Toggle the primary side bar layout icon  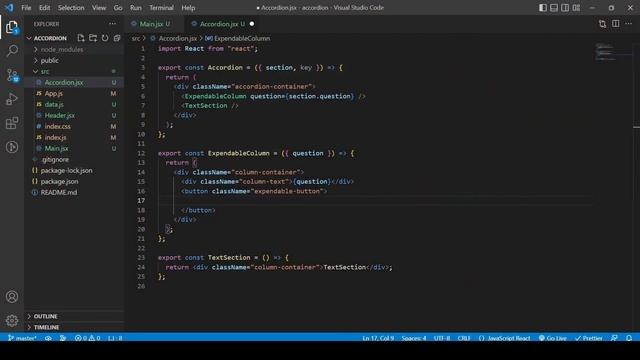click(543, 8)
